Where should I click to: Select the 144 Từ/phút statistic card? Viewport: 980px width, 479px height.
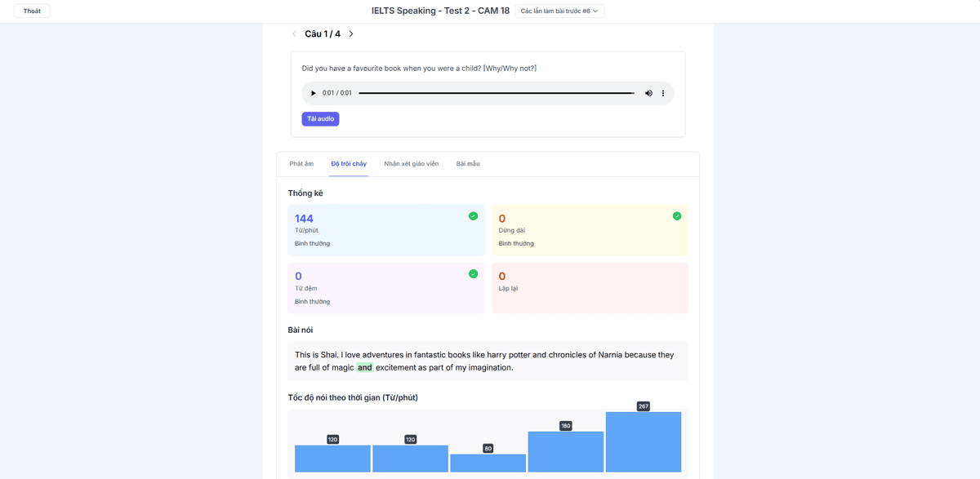tap(385, 228)
